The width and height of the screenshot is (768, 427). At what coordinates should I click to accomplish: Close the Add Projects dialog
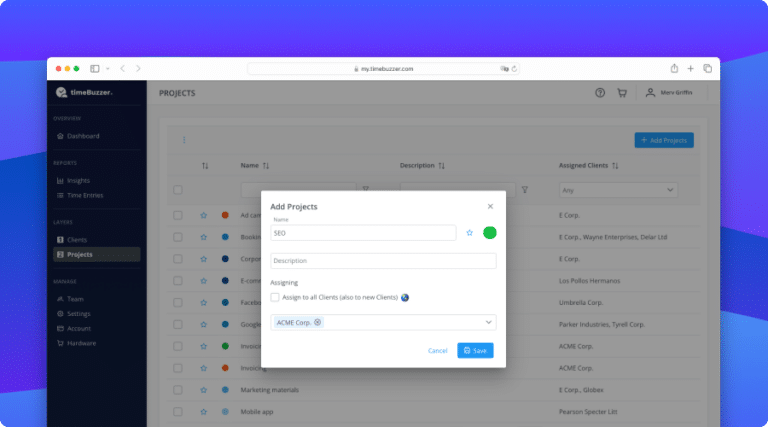[490, 206]
